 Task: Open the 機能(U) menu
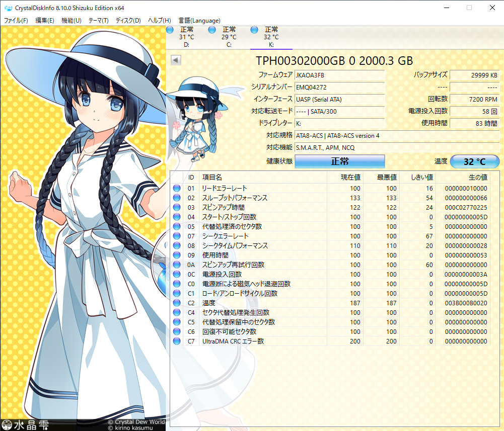tap(71, 21)
